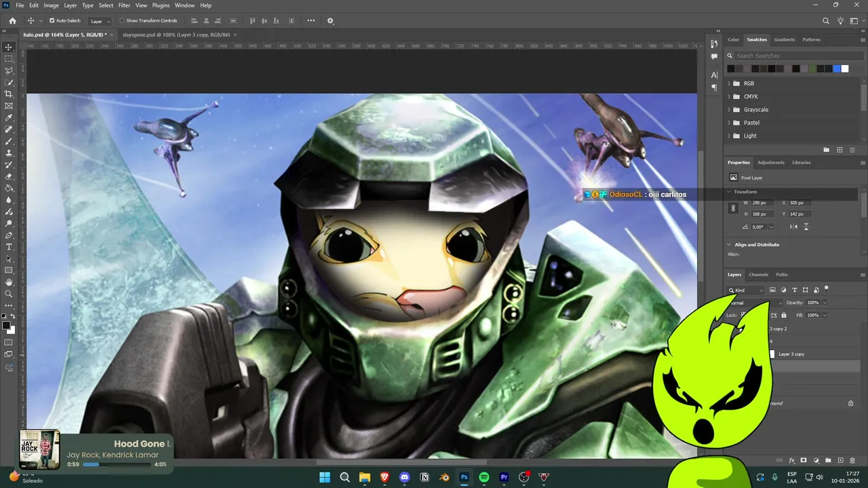
Task: Toggle the Auto-Select checkbox
Action: pyautogui.click(x=52, y=21)
